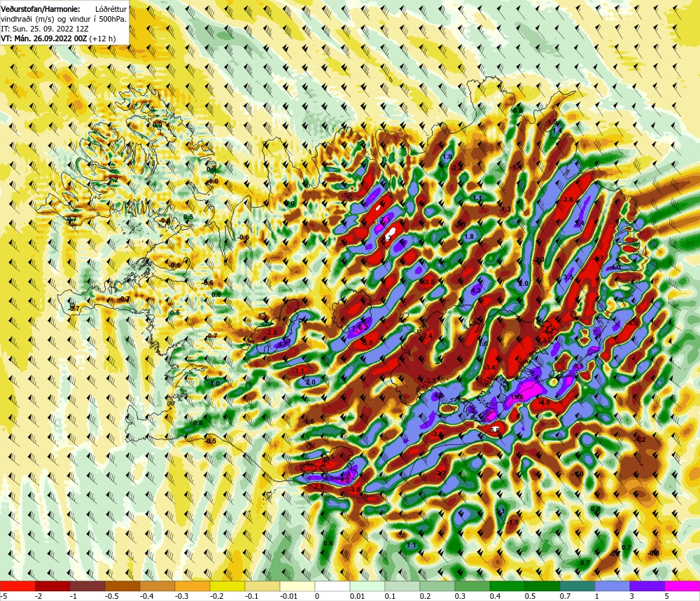The height and width of the screenshot is (601, 700).
Task: Select the "-0.4" label in the color legend
Action: [x=146, y=596]
